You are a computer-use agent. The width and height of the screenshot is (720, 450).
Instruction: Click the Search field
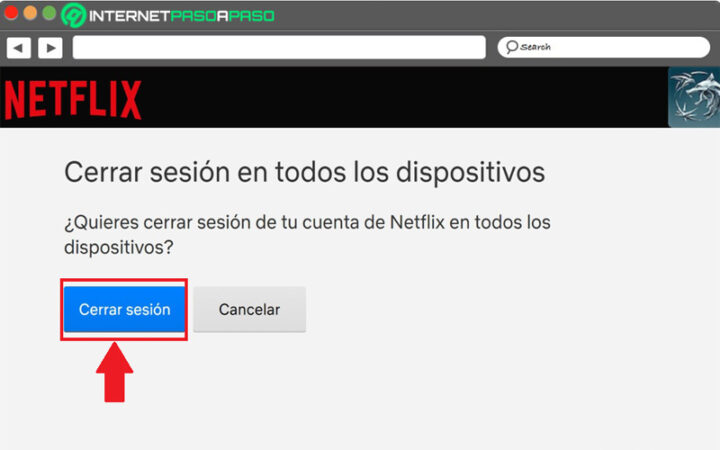tap(603, 47)
